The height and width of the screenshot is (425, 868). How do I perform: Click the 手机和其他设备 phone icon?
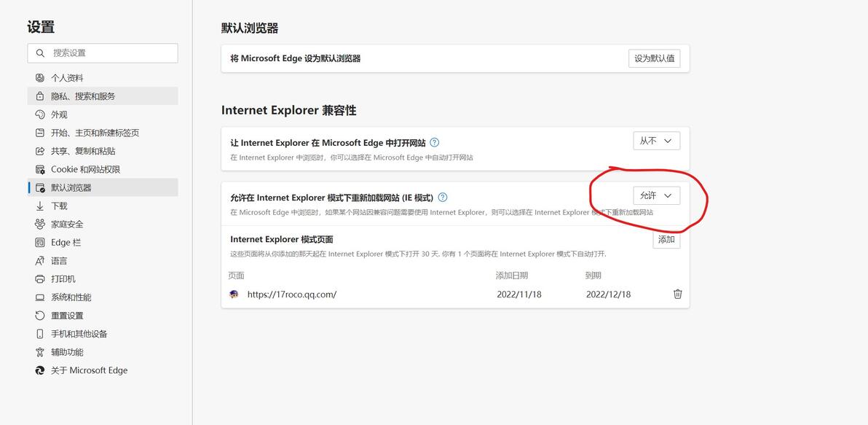pyautogui.click(x=40, y=334)
